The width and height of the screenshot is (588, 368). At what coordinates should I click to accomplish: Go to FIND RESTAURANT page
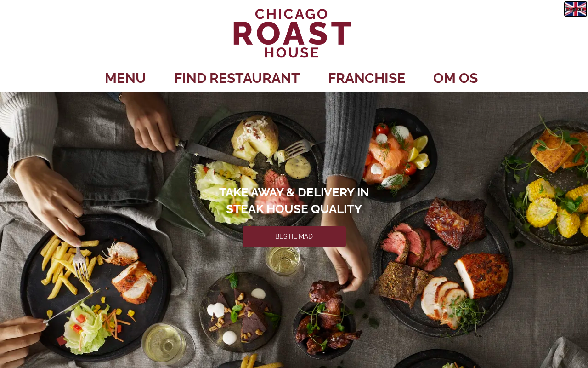click(237, 78)
